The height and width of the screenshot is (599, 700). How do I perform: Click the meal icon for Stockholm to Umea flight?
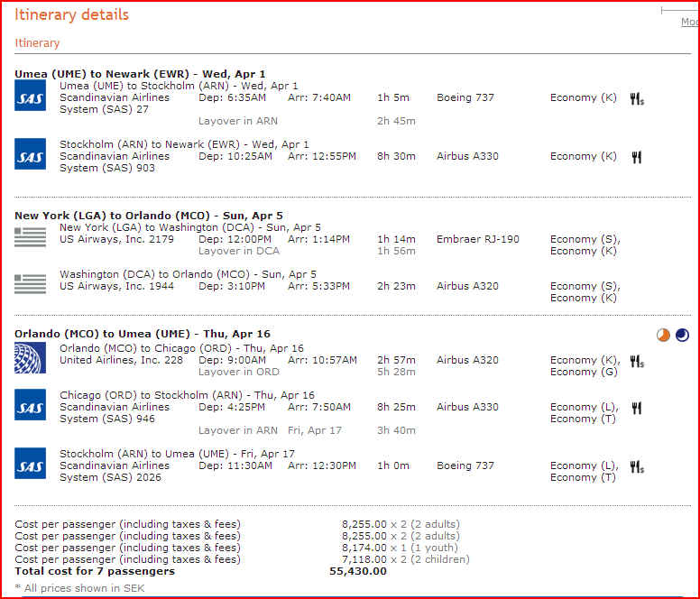click(x=637, y=467)
